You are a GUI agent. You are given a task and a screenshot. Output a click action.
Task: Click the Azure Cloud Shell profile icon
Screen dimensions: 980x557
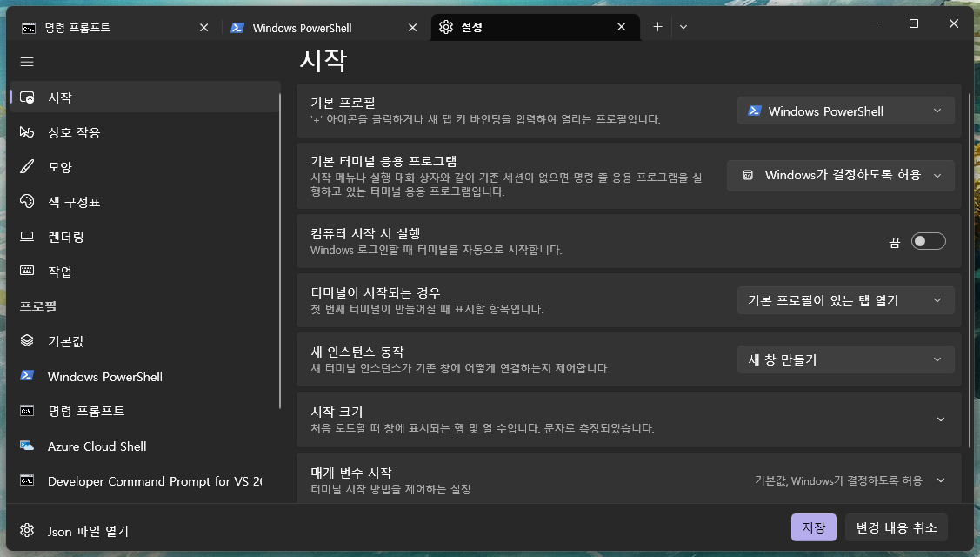[27, 446]
